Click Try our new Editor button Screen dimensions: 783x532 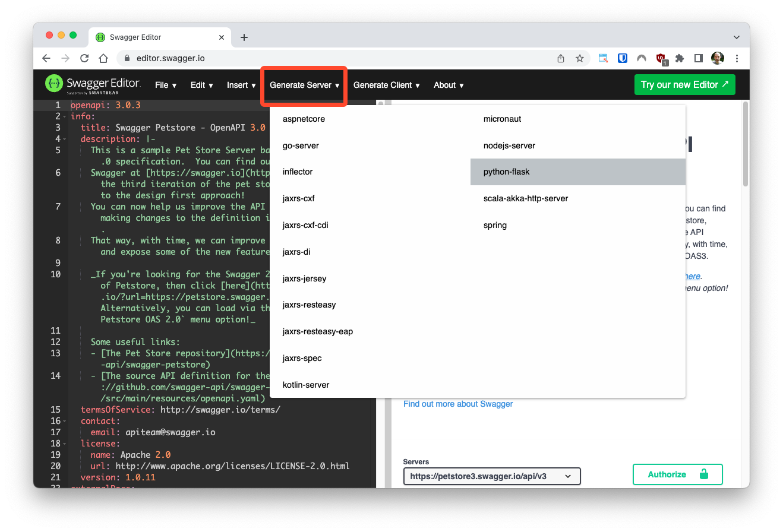(684, 84)
